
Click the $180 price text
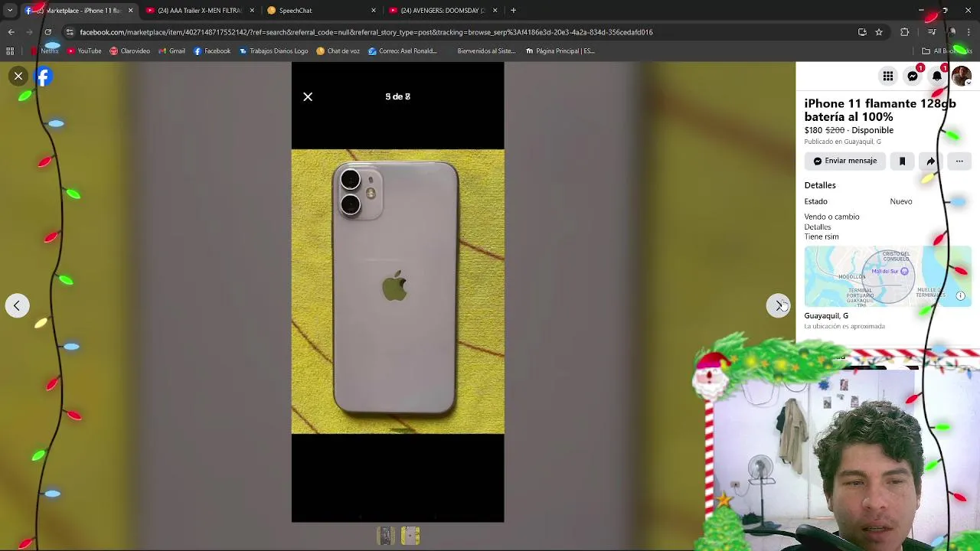click(813, 130)
